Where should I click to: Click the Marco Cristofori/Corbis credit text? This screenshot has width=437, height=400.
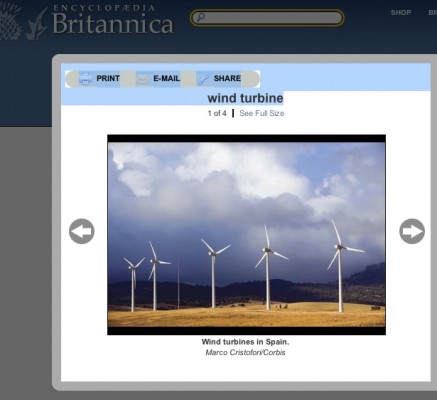pyautogui.click(x=245, y=352)
